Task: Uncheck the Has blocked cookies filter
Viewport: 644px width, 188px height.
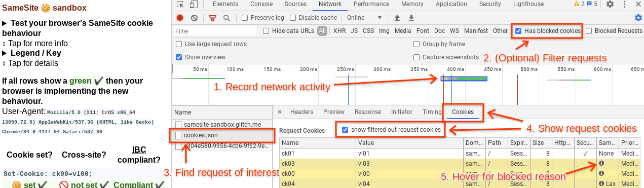Action: pyautogui.click(x=518, y=31)
